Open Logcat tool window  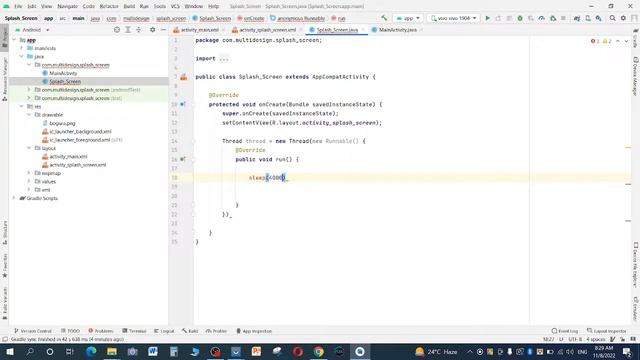164,331
